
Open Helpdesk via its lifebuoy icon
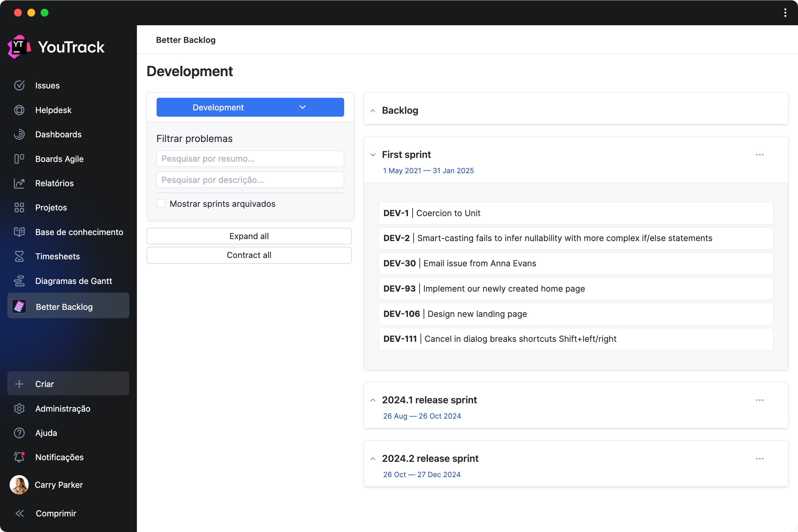[19, 110]
